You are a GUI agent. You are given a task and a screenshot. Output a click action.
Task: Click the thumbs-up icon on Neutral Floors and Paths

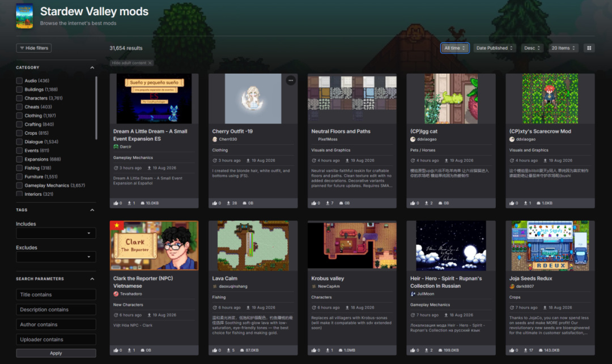pos(314,203)
